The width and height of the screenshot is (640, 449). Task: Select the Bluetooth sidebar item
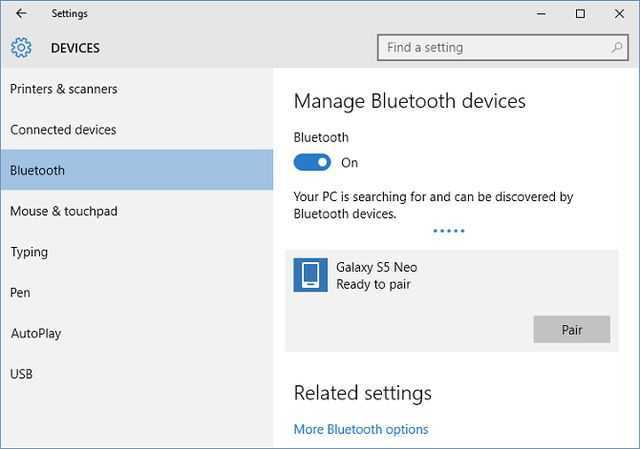(x=137, y=170)
